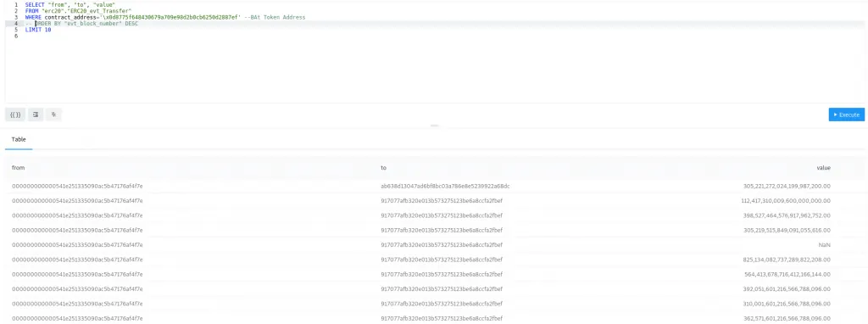This screenshot has width=868, height=324.
Task: Click the format query indent icon
Action: tap(36, 115)
